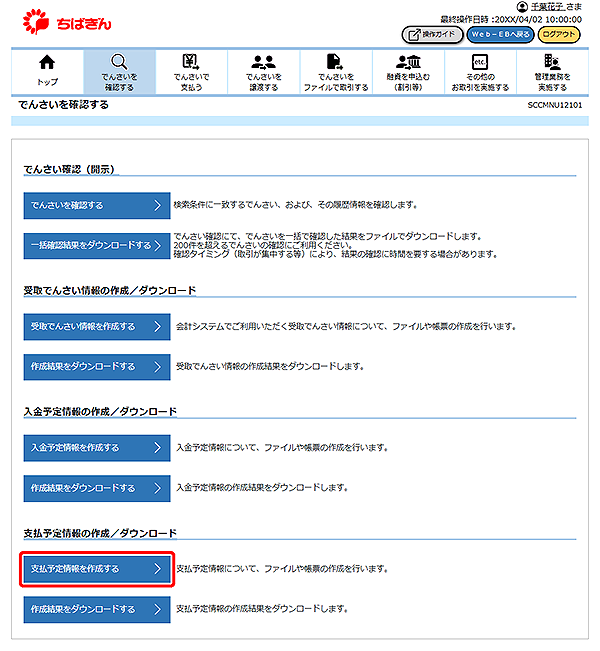Select the でんさいを確認する magnifier menu

(x=119, y=72)
